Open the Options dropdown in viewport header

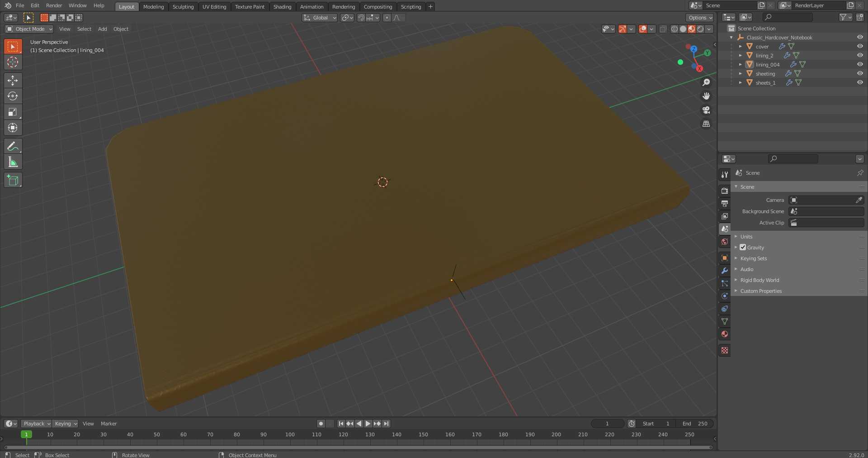pos(700,18)
